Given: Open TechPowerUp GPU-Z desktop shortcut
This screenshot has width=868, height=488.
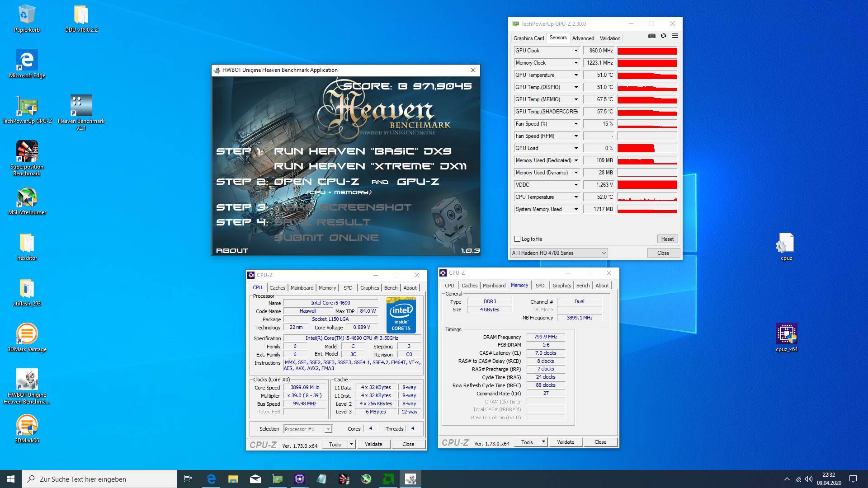Looking at the screenshot, I should click(x=27, y=110).
